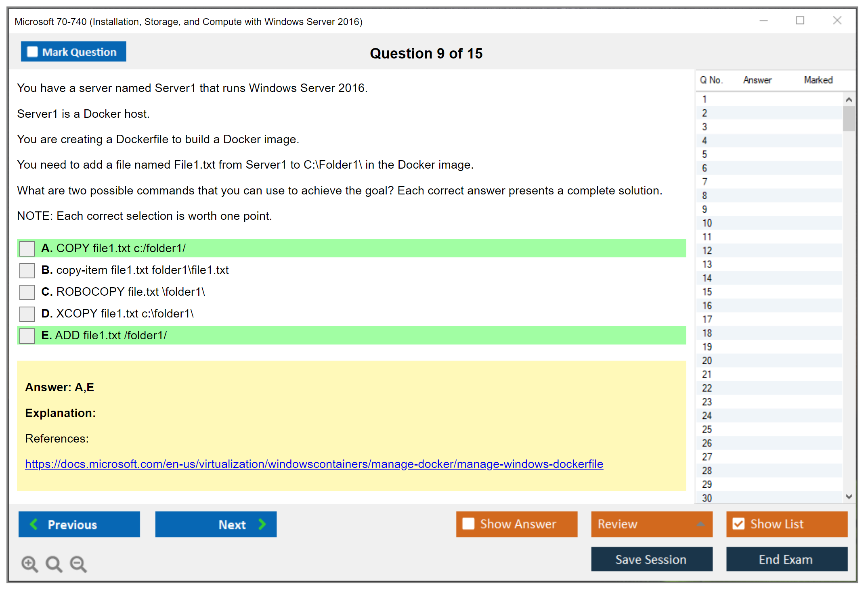Check answer A COPY file1.txt option

point(27,248)
